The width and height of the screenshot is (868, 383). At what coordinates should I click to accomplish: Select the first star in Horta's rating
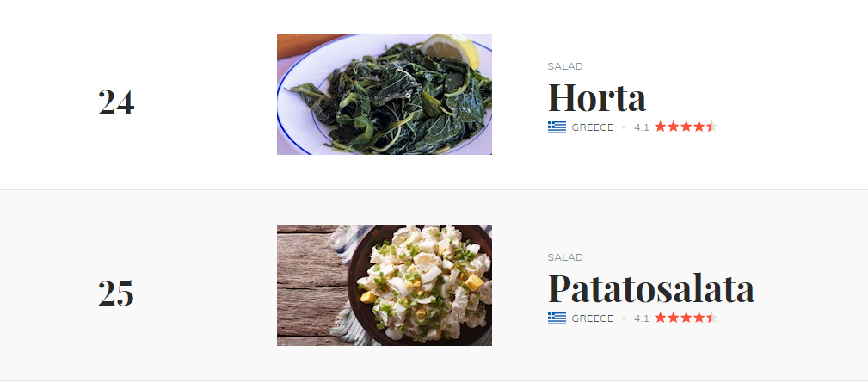(x=661, y=127)
